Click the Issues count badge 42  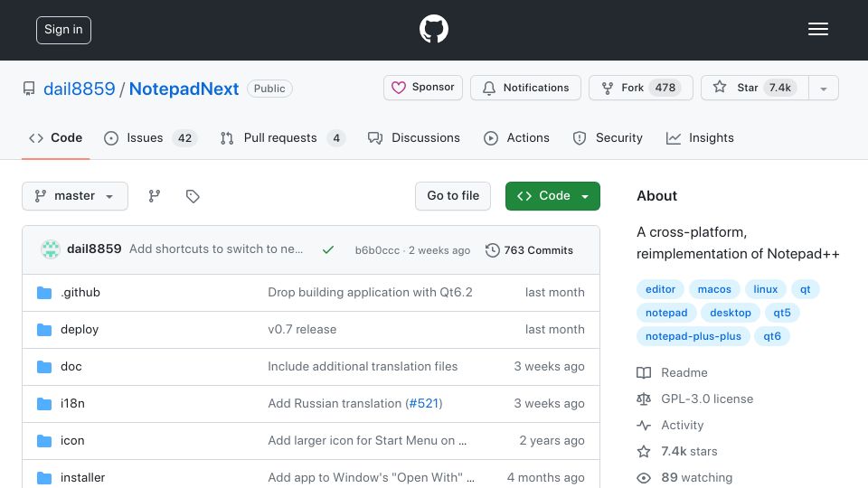pos(184,138)
